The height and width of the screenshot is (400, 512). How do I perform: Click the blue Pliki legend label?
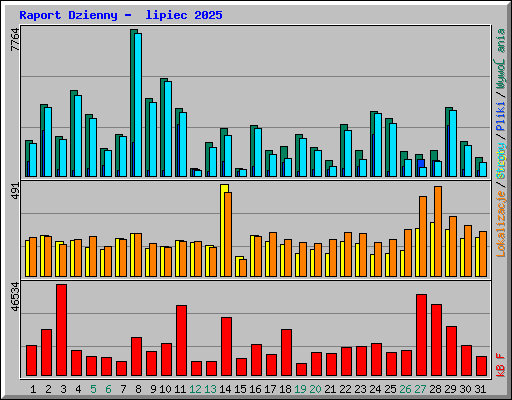coord(501,117)
